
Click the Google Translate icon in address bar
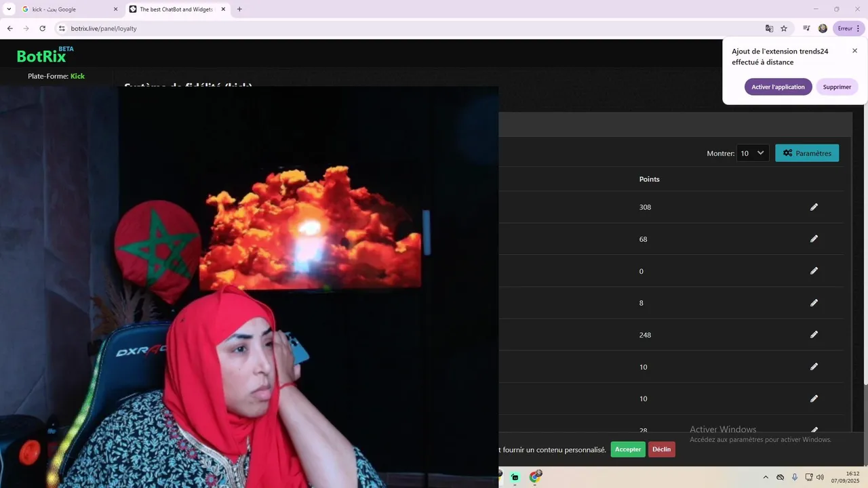(x=769, y=28)
